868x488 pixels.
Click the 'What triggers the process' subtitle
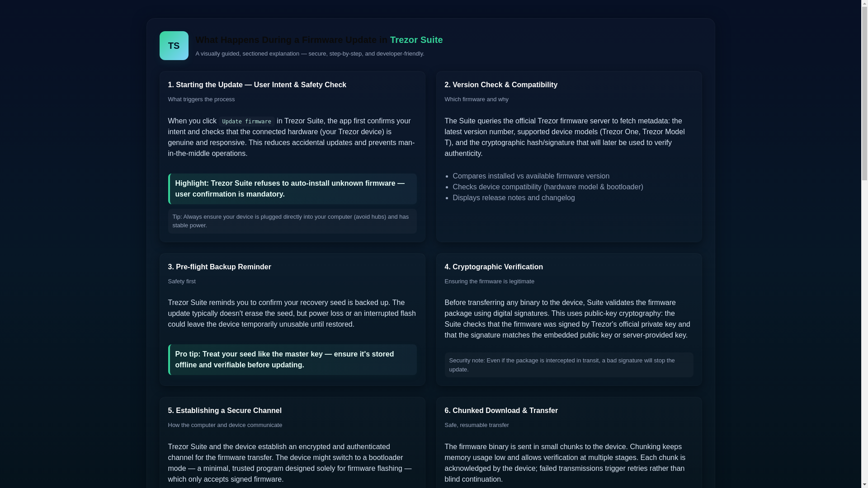point(201,99)
